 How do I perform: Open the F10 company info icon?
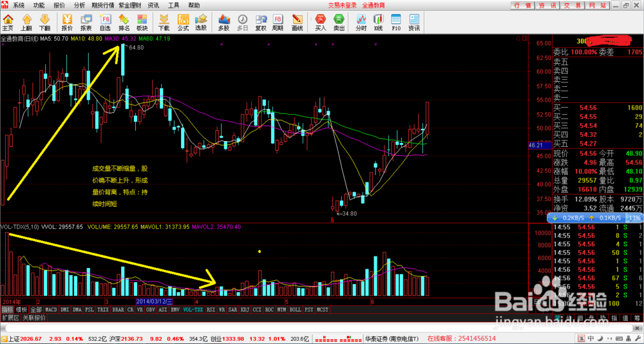click(x=396, y=22)
